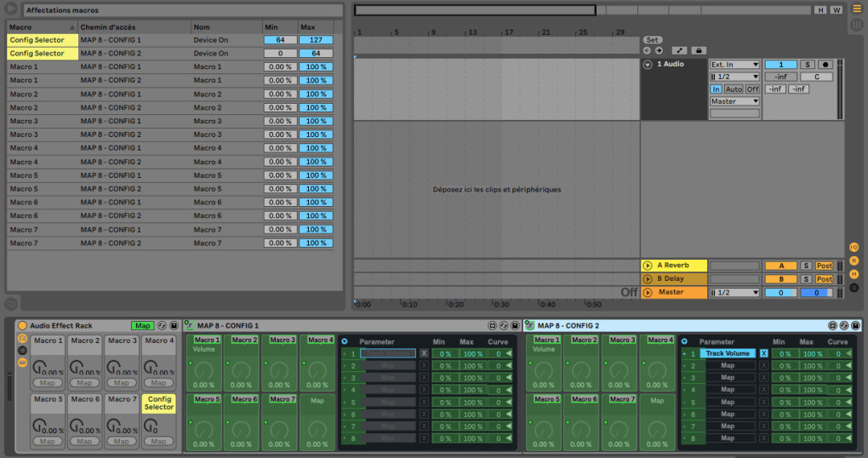The width and height of the screenshot is (868, 458).
Task: Open the Ext. In input type dropdown
Action: (734, 65)
